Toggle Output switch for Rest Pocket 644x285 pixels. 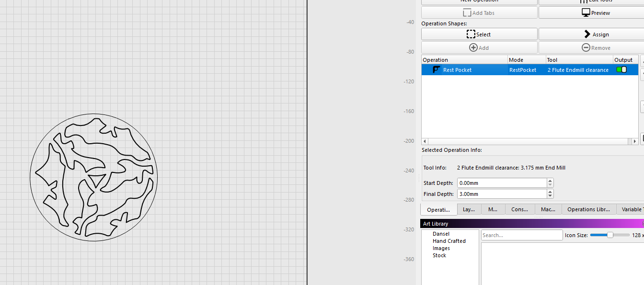pyautogui.click(x=621, y=70)
